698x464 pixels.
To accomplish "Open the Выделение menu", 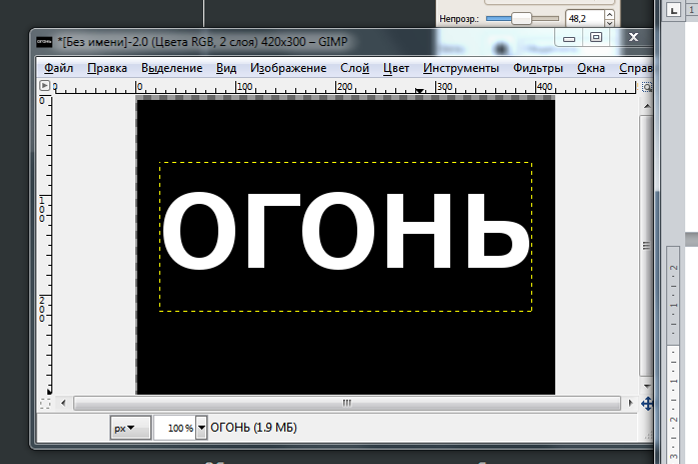I will (171, 68).
